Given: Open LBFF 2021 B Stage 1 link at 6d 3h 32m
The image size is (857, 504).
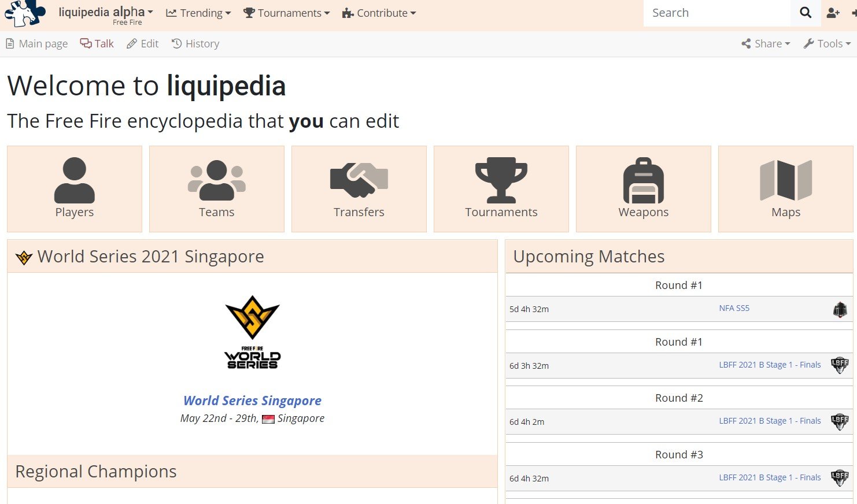Looking at the screenshot, I should (x=770, y=365).
